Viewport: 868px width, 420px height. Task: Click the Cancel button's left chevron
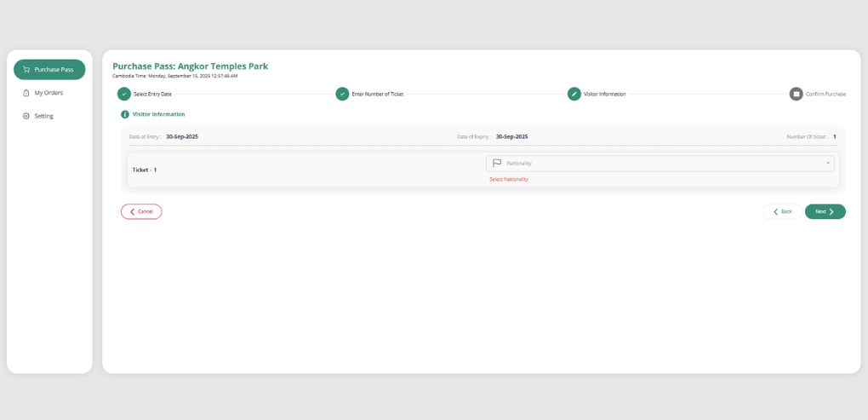(x=132, y=211)
